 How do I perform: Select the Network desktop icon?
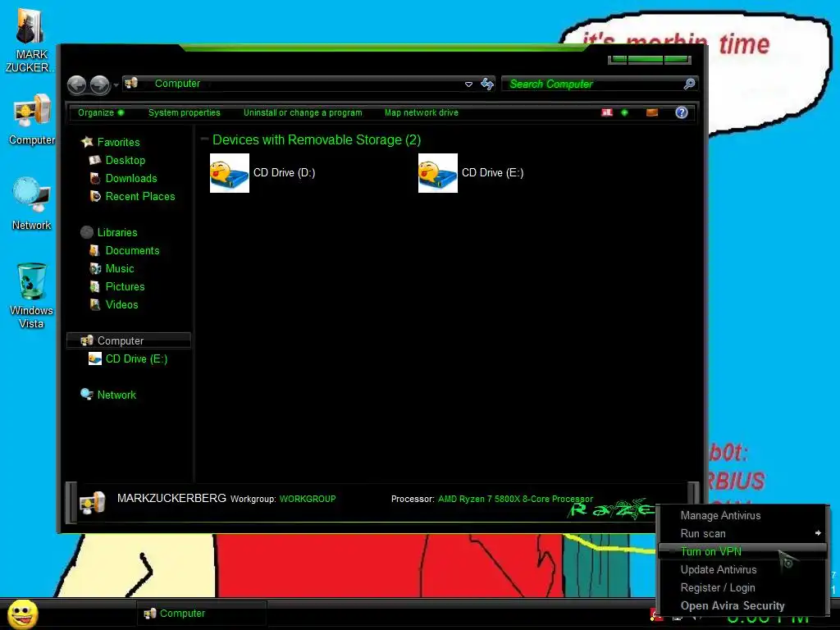point(31,204)
